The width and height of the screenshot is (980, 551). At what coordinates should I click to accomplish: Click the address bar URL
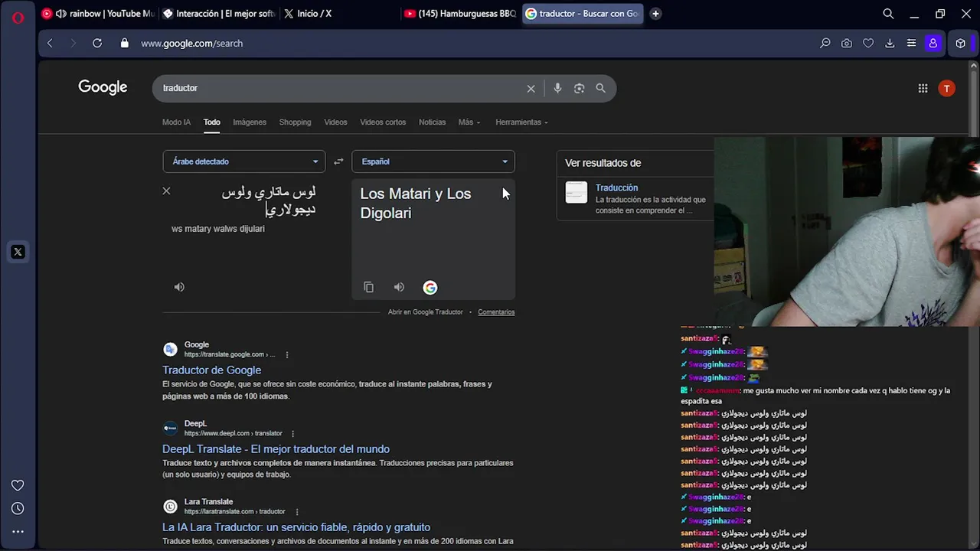[x=191, y=44]
